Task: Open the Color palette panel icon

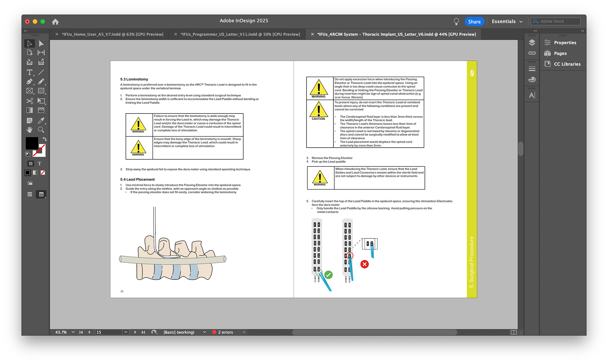Action: pyautogui.click(x=532, y=79)
